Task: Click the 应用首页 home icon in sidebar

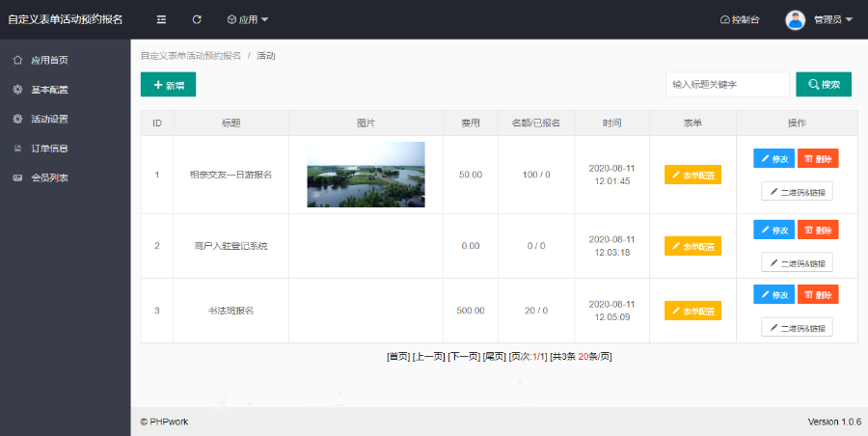Action: tap(17, 60)
